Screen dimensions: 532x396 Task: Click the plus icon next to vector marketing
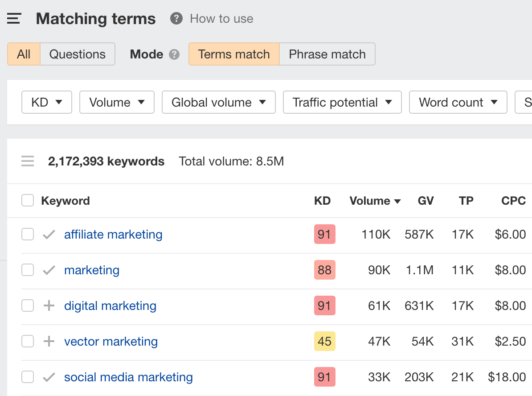click(49, 341)
